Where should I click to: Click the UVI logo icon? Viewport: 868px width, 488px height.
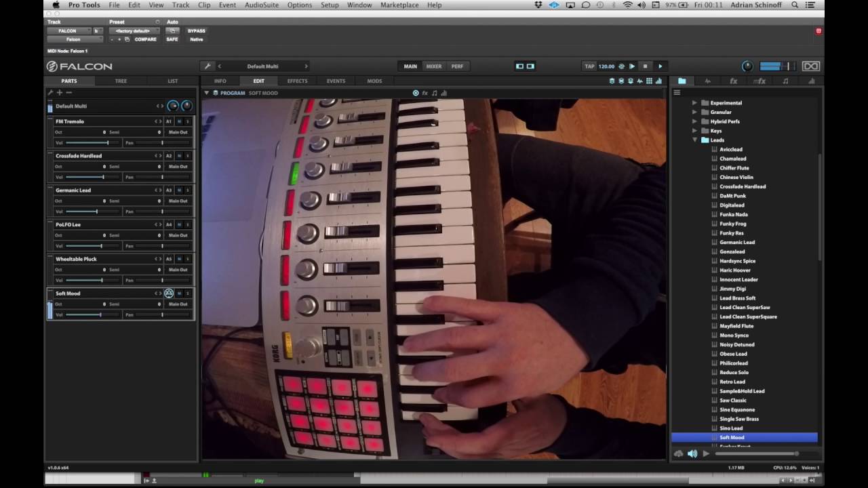tap(811, 66)
